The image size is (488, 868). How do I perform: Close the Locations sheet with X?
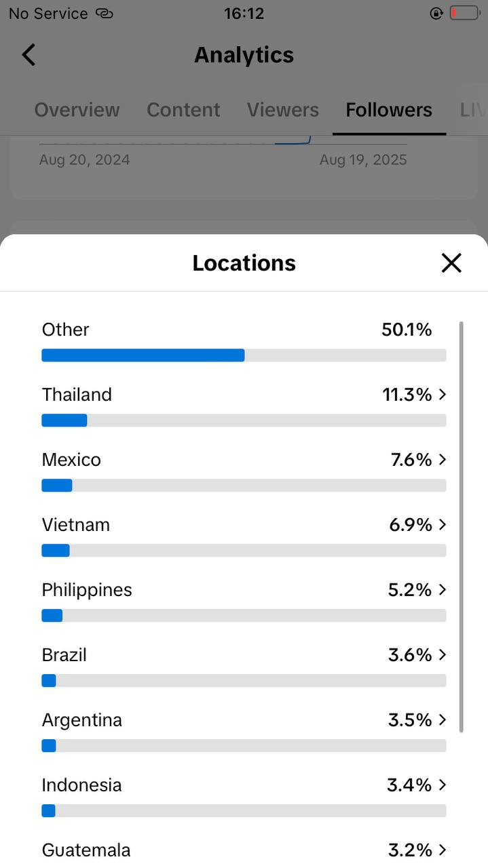(451, 263)
